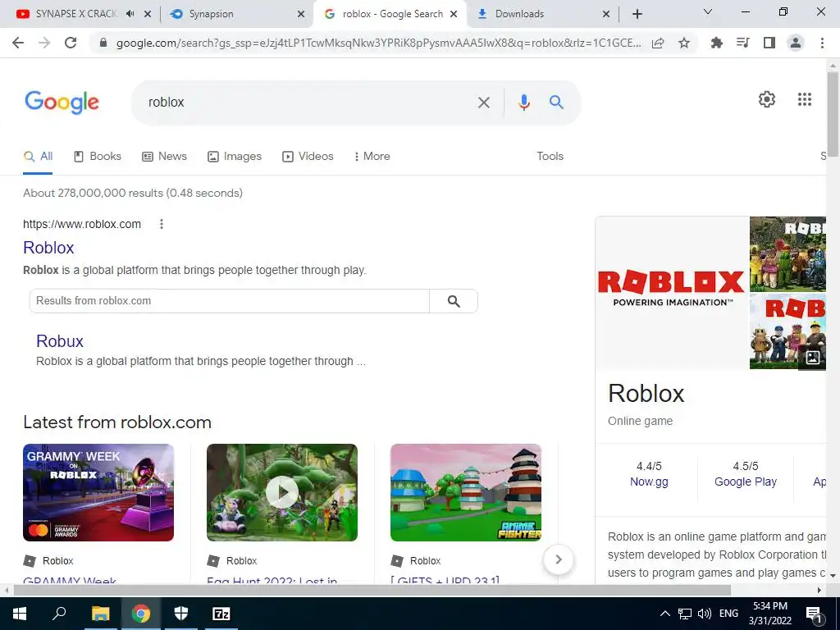Go forward with the browser forward arrow
Image resolution: width=840 pixels, height=630 pixels.
coord(44,43)
